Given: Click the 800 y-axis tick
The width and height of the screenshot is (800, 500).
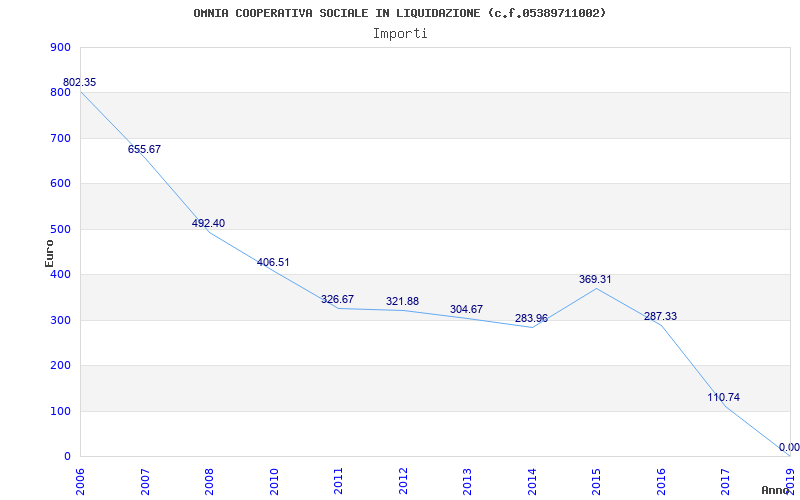Looking at the screenshot, I should 60,93.
